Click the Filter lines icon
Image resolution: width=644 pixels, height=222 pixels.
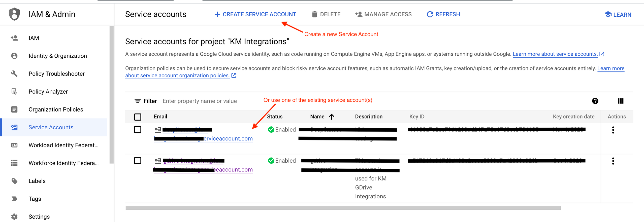point(138,101)
